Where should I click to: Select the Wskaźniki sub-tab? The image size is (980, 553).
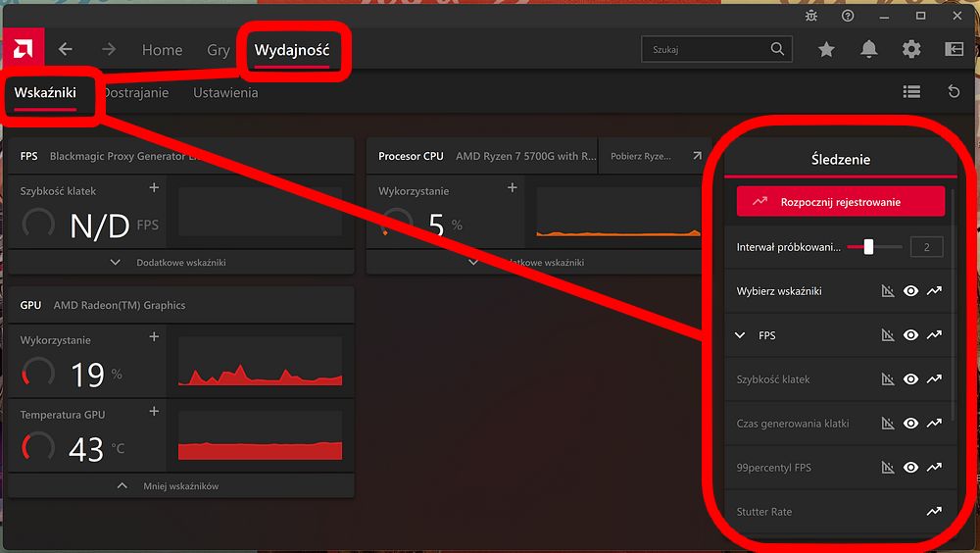45,92
